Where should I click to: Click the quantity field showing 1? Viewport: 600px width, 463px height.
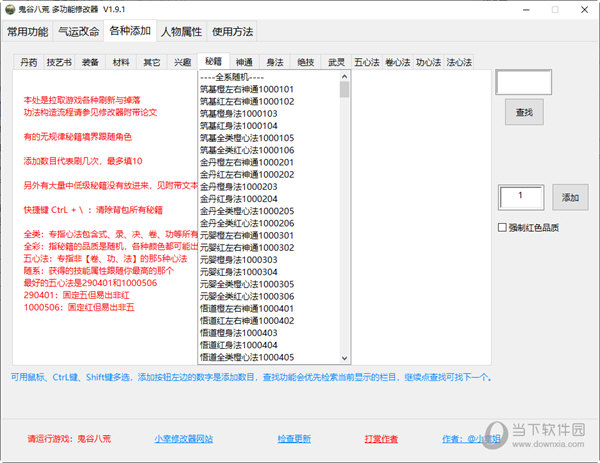pos(520,197)
